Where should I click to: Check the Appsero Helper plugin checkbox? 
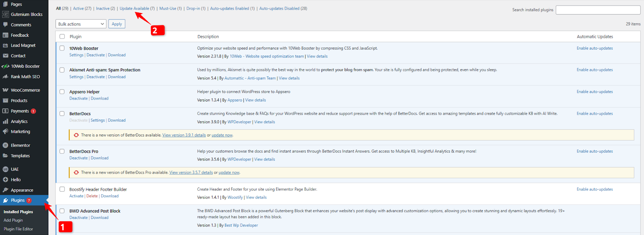coord(62,92)
